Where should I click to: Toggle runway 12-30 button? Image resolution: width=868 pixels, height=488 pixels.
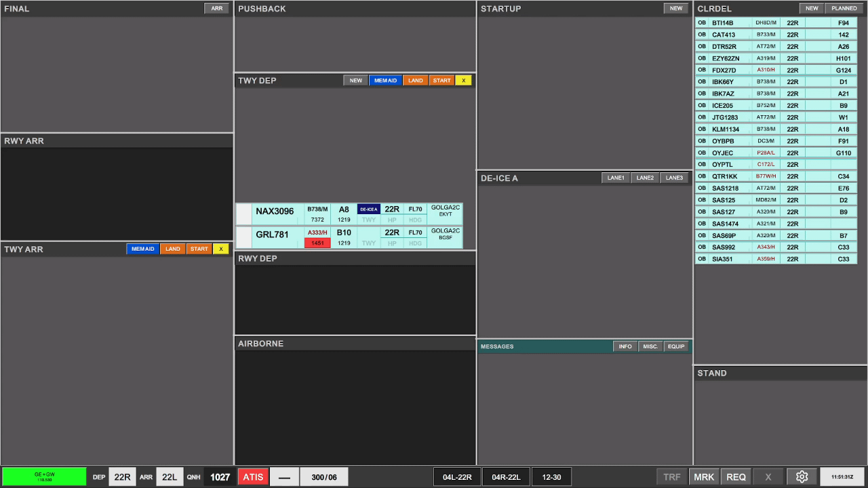coord(551,476)
